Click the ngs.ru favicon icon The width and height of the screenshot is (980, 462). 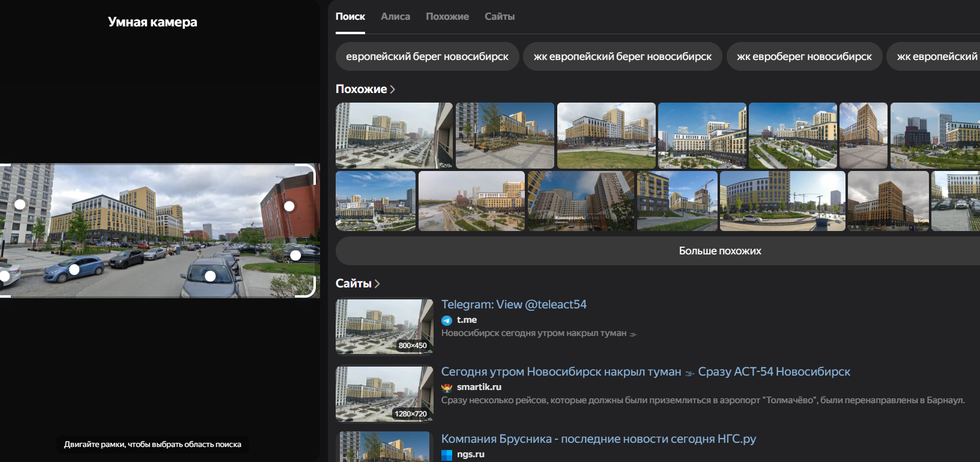coord(447,455)
